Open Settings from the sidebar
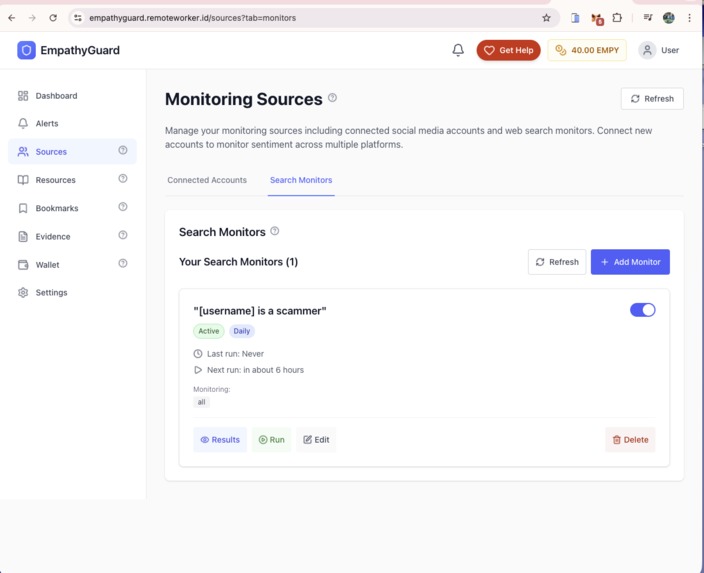This screenshot has height=573, width=704. tap(72, 292)
